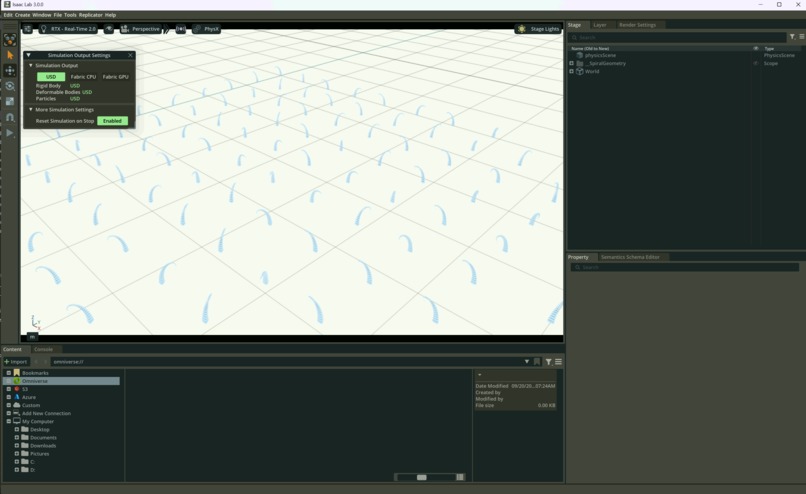Expand the Bookmarks tree node
Screen dimensions: 806x494
click(8, 373)
